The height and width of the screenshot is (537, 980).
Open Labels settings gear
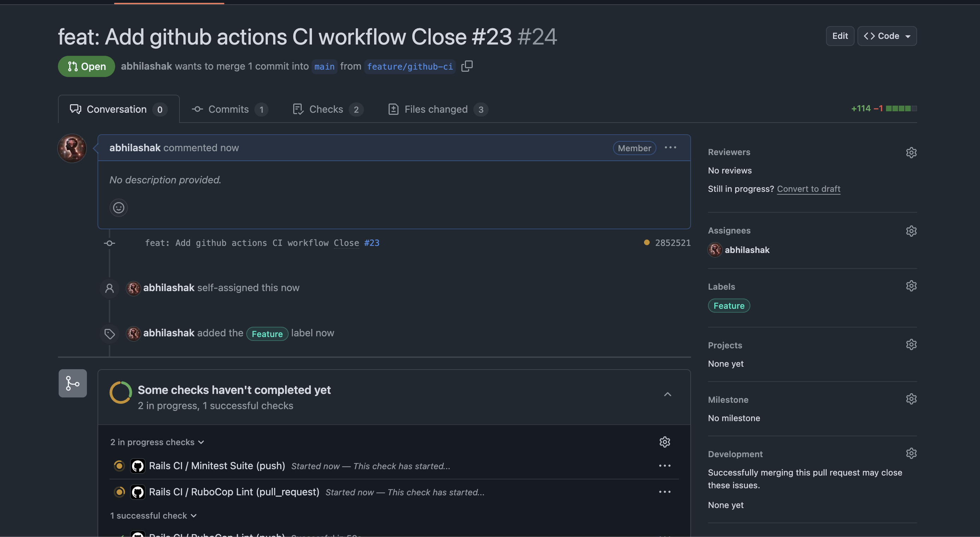click(x=911, y=286)
